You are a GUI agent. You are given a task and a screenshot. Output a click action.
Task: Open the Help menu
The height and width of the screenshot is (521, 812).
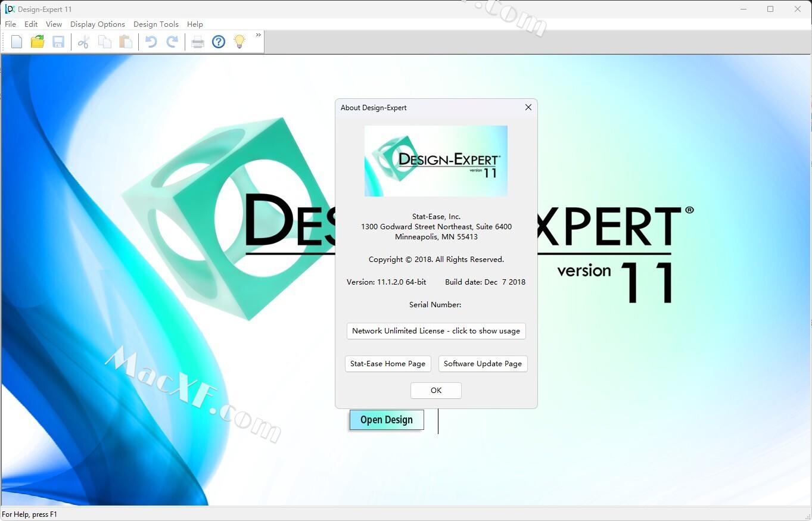(x=195, y=24)
